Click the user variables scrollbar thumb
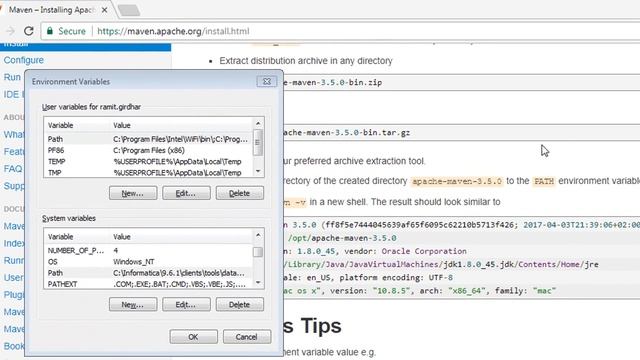This screenshot has width=640, height=360. (x=258, y=142)
